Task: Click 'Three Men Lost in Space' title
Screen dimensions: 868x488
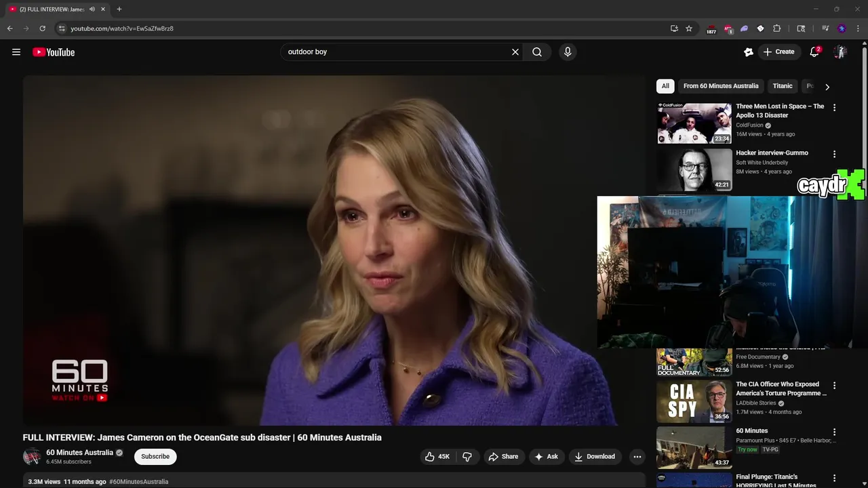Action: tap(780, 111)
